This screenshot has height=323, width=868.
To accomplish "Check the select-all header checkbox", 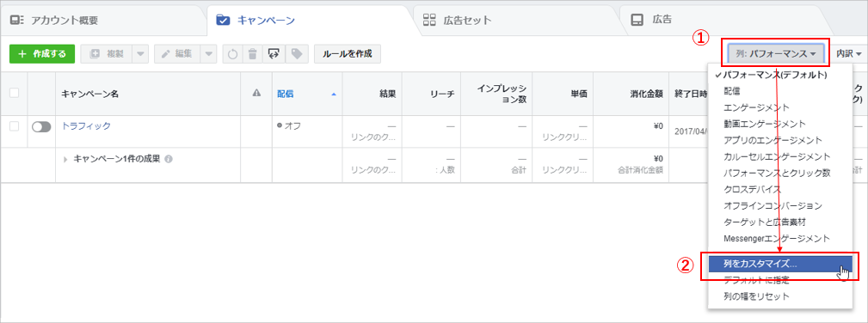I will click(x=14, y=93).
